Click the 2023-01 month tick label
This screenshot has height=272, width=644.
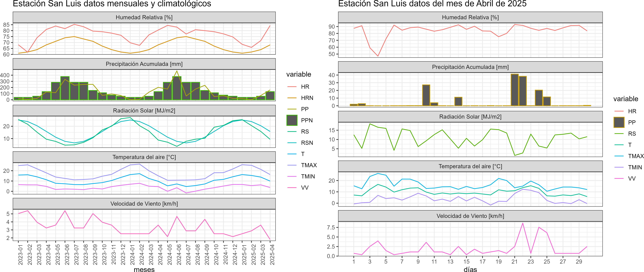20,254
